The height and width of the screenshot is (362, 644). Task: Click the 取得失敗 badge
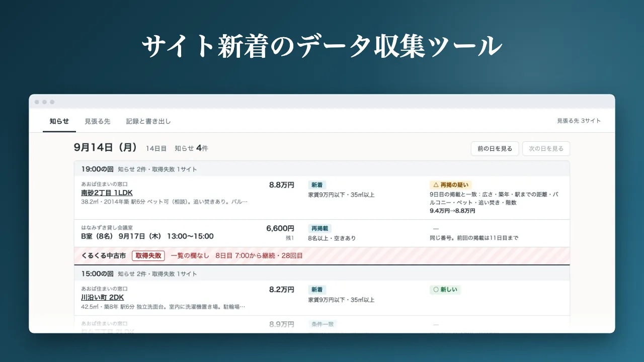click(148, 255)
